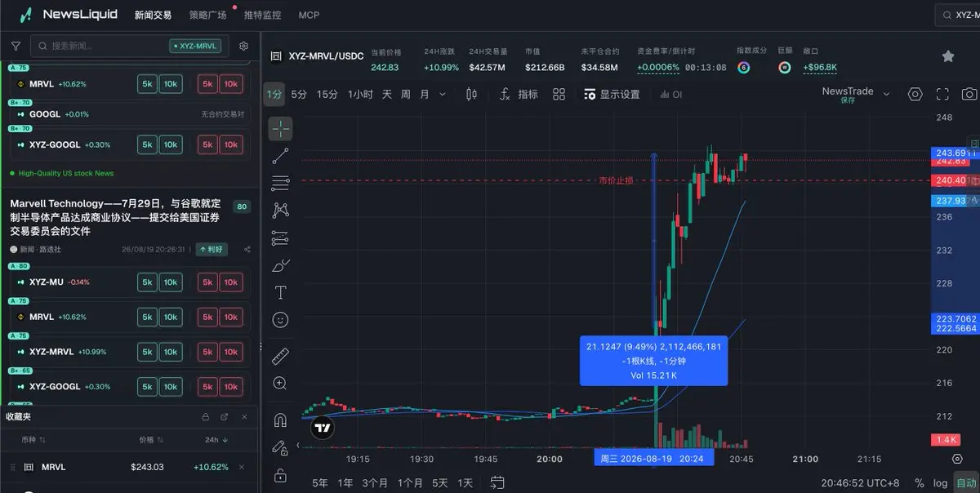Remove MRVL from the favorites list

click(x=241, y=467)
